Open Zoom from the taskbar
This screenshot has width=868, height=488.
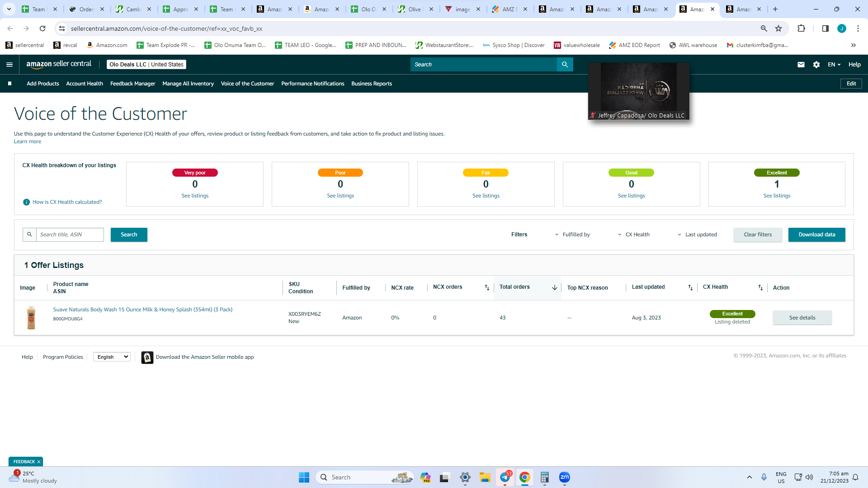(x=565, y=477)
